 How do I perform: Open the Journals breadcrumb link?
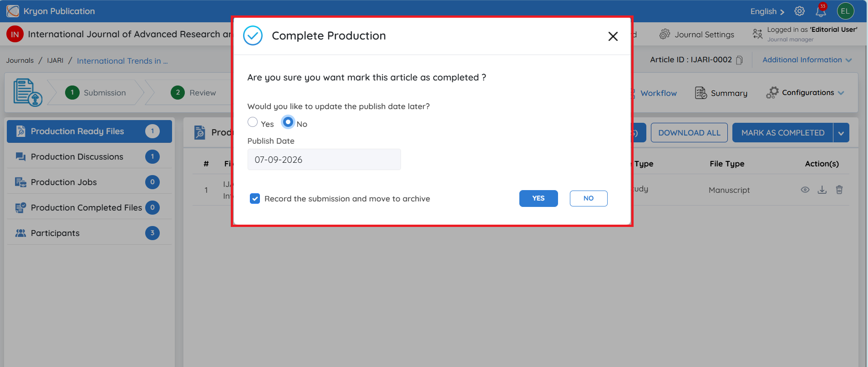[x=20, y=60]
